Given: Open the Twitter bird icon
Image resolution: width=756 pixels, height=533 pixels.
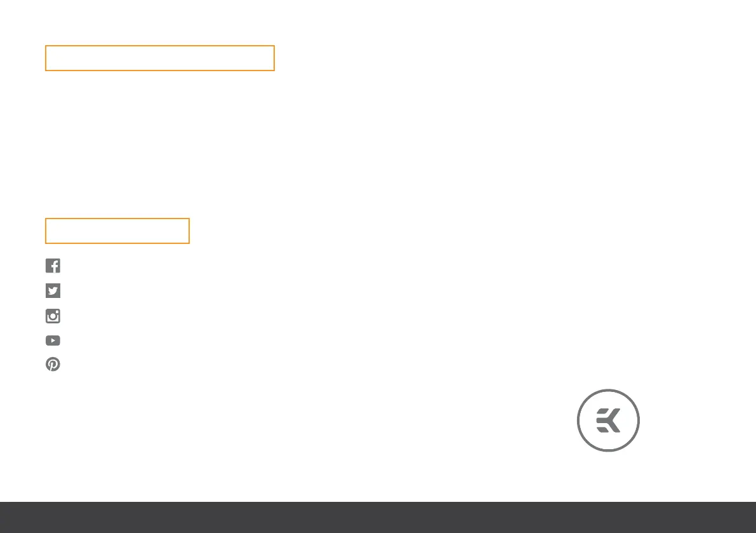Looking at the screenshot, I should 53,291.
